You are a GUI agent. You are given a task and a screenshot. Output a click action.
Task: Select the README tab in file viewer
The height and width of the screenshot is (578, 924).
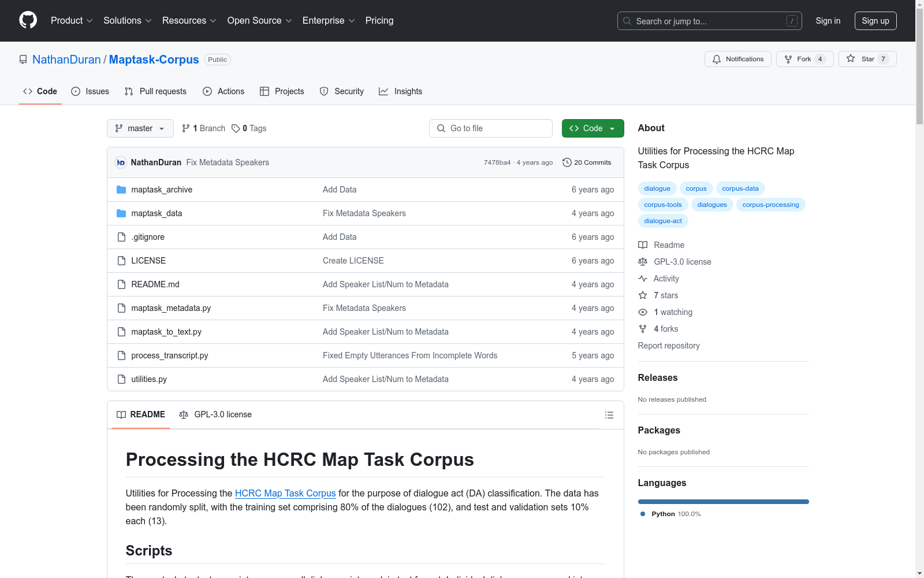[x=141, y=414]
